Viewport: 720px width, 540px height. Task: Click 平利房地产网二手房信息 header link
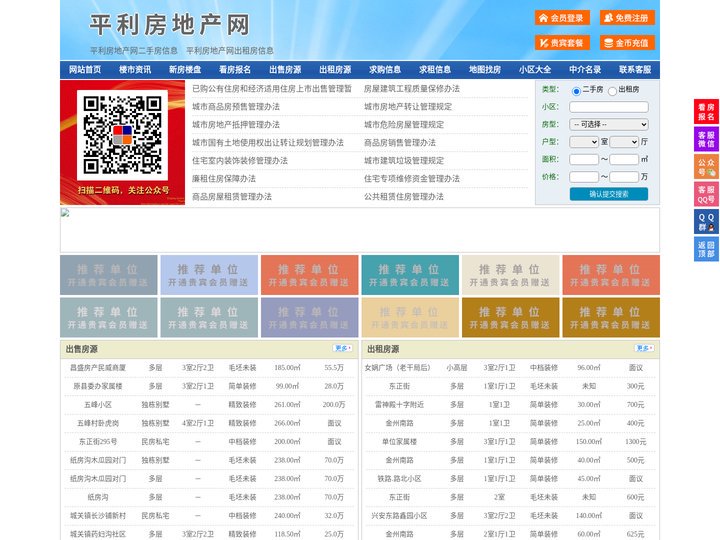134,51
